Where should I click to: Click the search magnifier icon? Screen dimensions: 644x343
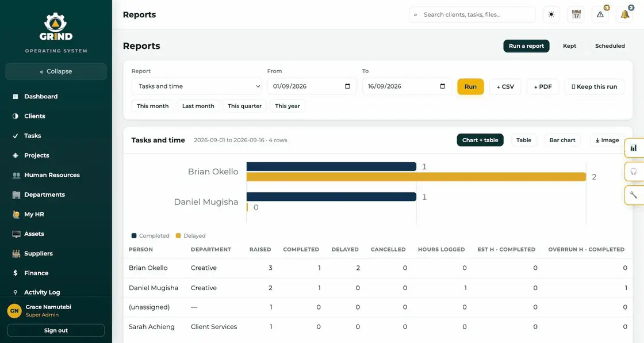coord(415,15)
